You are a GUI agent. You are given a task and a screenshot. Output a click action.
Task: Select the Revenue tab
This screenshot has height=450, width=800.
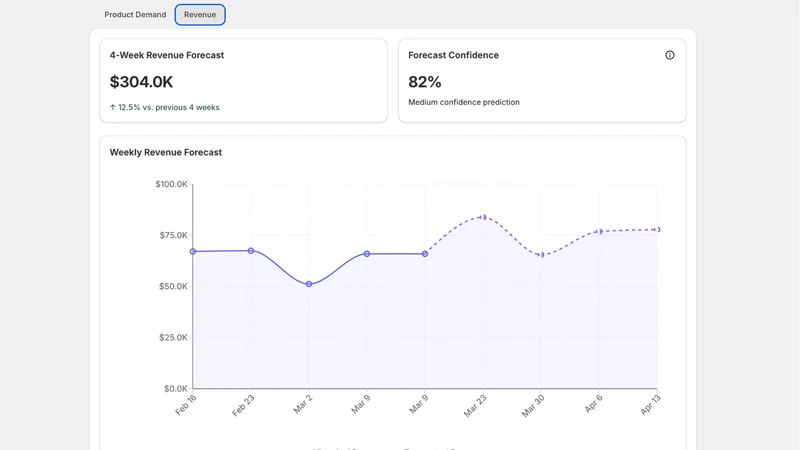coord(200,15)
